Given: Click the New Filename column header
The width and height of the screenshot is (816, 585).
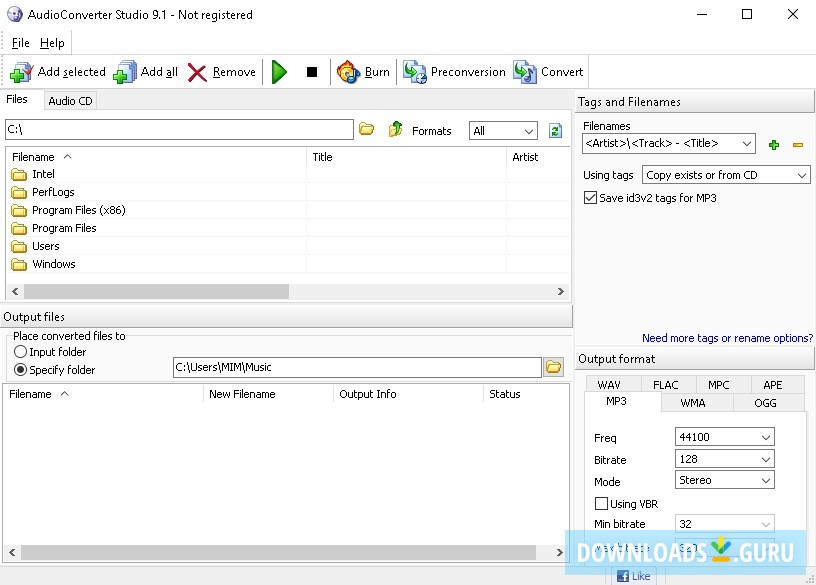Looking at the screenshot, I should (x=267, y=394).
